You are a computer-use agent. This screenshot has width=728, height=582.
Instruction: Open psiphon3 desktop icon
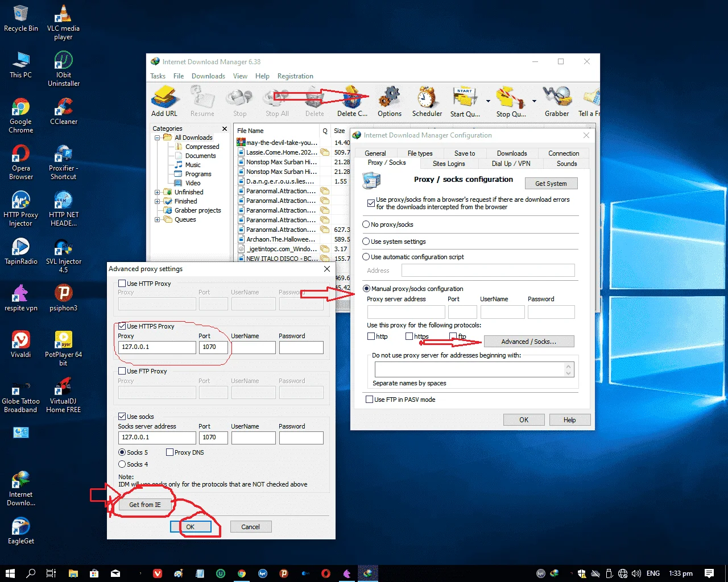[x=63, y=297]
